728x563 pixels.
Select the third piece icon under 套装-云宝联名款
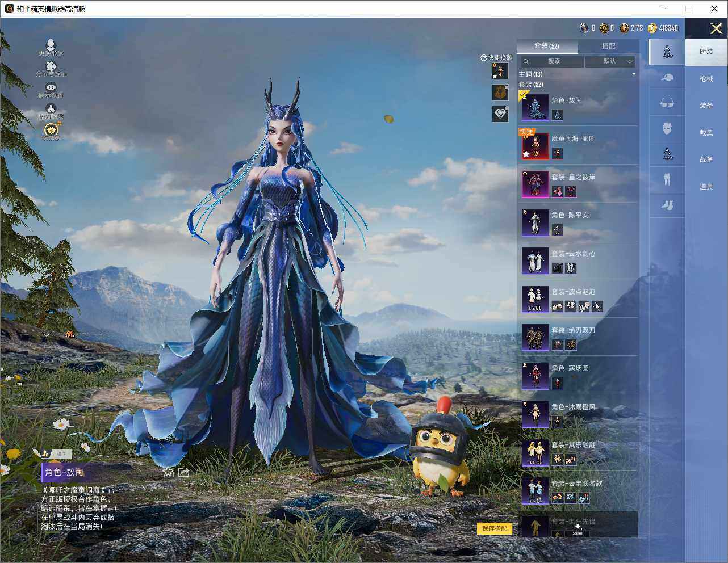[x=584, y=498]
